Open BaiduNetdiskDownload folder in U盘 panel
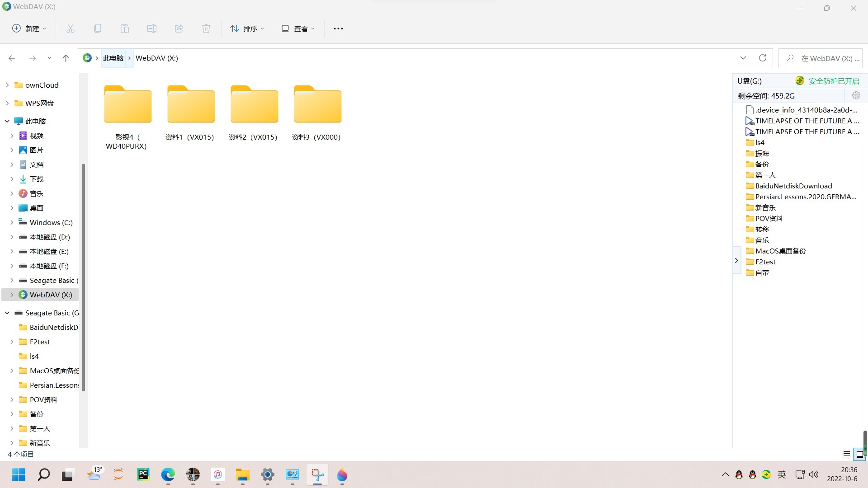 [793, 186]
